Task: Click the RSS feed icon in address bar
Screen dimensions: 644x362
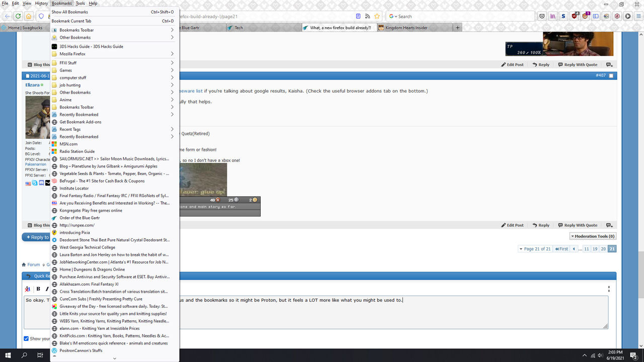Action: coord(368,16)
